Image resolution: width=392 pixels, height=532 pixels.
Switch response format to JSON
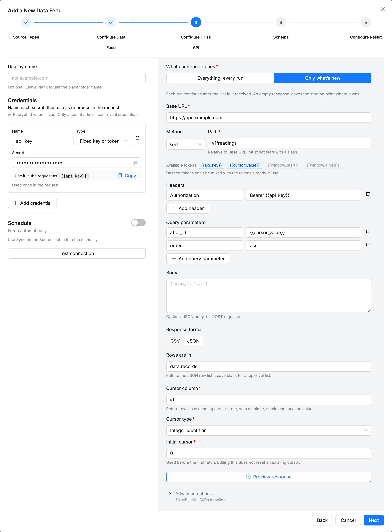(x=193, y=341)
